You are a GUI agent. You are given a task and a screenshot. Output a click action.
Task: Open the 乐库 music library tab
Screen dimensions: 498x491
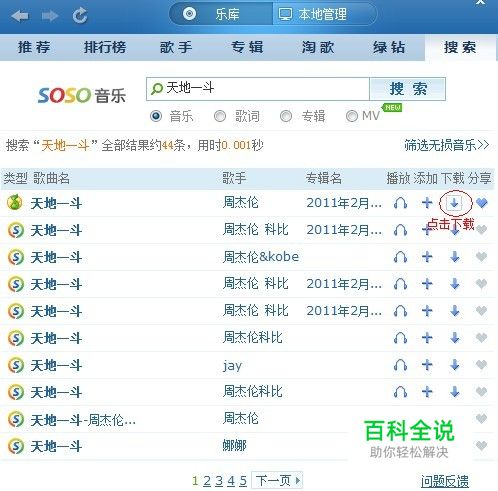tap(221, 14)
